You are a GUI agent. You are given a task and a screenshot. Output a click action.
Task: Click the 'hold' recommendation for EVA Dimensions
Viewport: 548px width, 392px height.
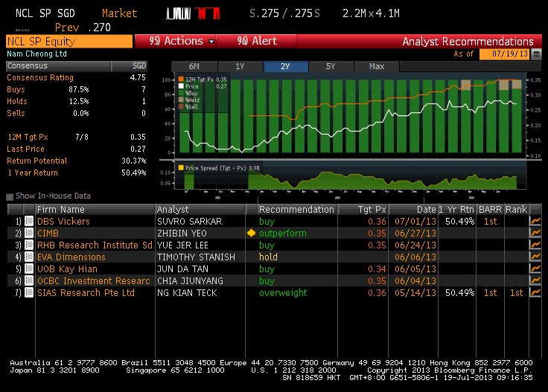tap(268, 257)
